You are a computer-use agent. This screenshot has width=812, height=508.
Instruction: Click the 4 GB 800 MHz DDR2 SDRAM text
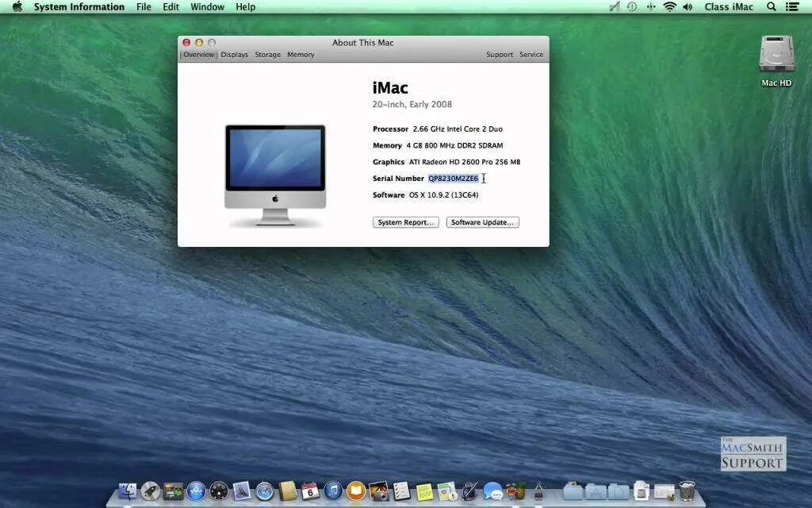(454, 146)
